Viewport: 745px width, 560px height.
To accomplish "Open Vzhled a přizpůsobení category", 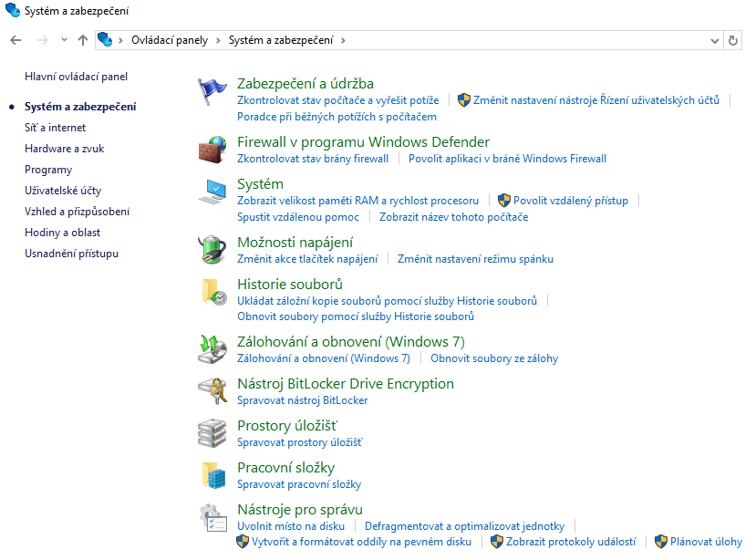I will point(77,212).
